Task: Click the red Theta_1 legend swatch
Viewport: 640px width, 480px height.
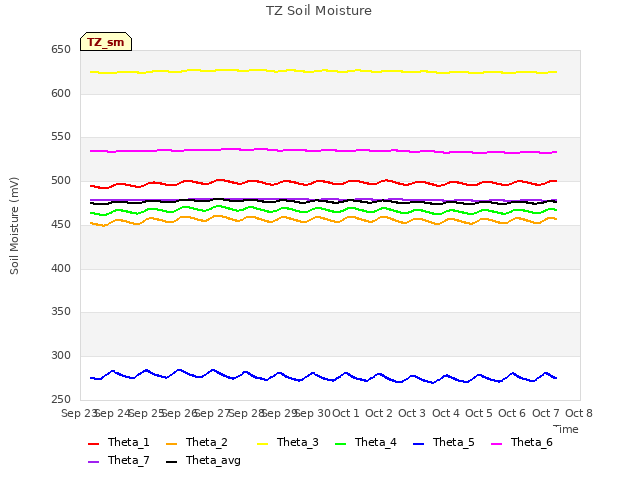Action: point(93,444)
